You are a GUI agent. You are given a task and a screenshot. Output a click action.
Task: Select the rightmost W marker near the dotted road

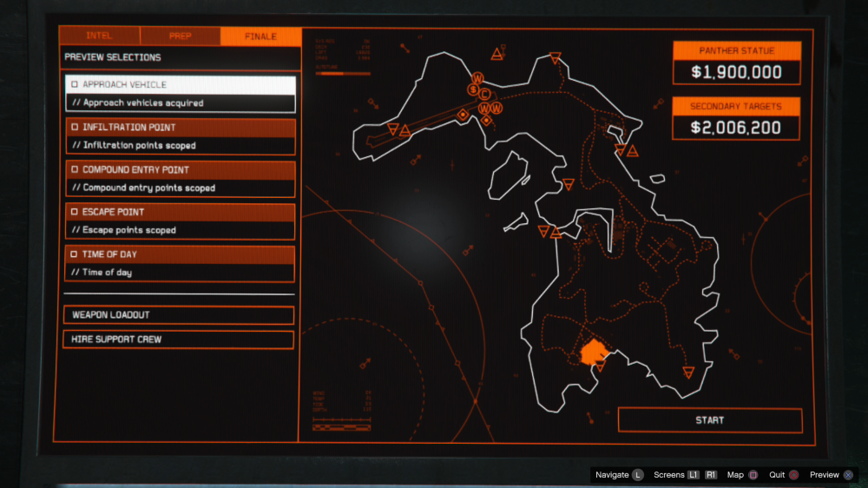496,109
